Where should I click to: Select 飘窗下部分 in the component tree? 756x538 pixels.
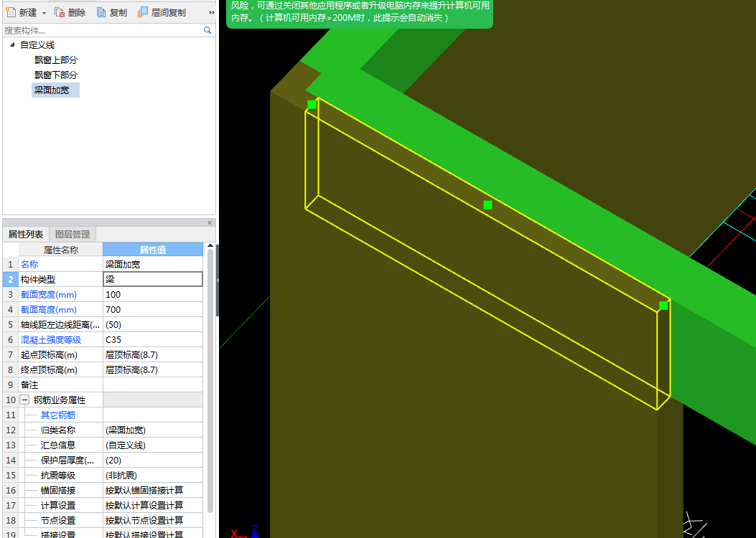55,75
